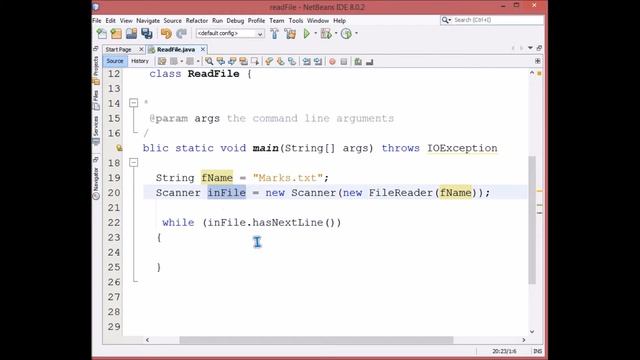Run the project with green play icon
This screenshot has width=640, height=360.
pos(307,33)
